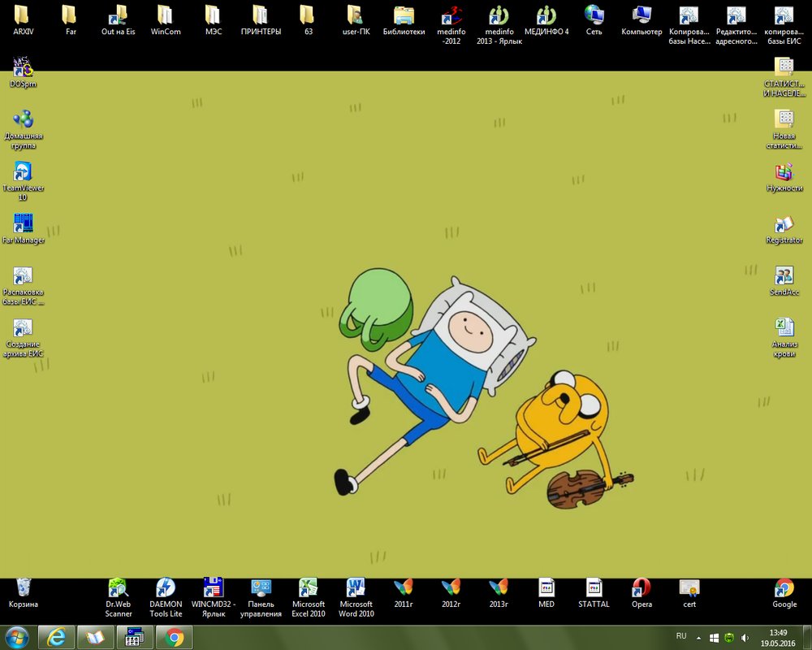Screen dimensions: 812x650
Task: Select Создание архива ЕИС shortcut
Action: [23, 338]
